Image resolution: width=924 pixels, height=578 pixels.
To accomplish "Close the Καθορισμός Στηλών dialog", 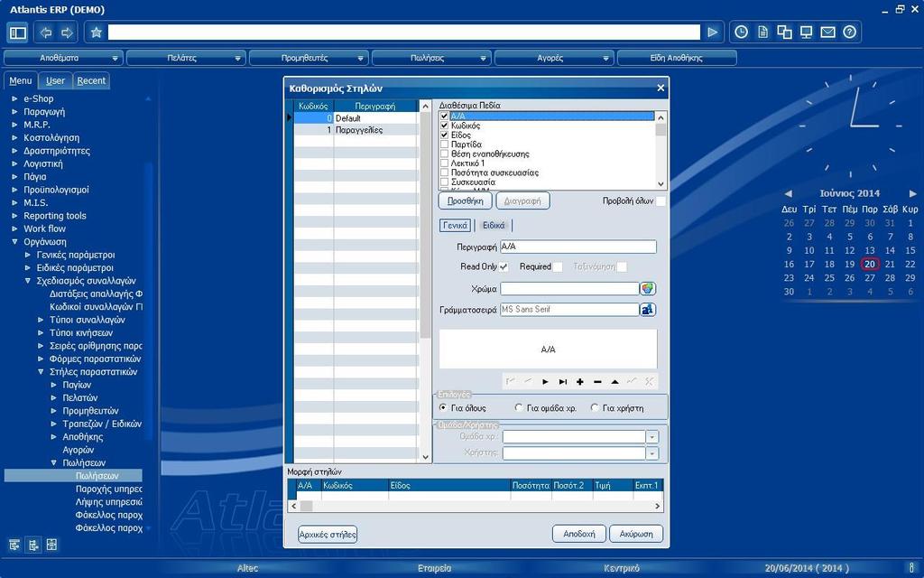I will (661, 88).
